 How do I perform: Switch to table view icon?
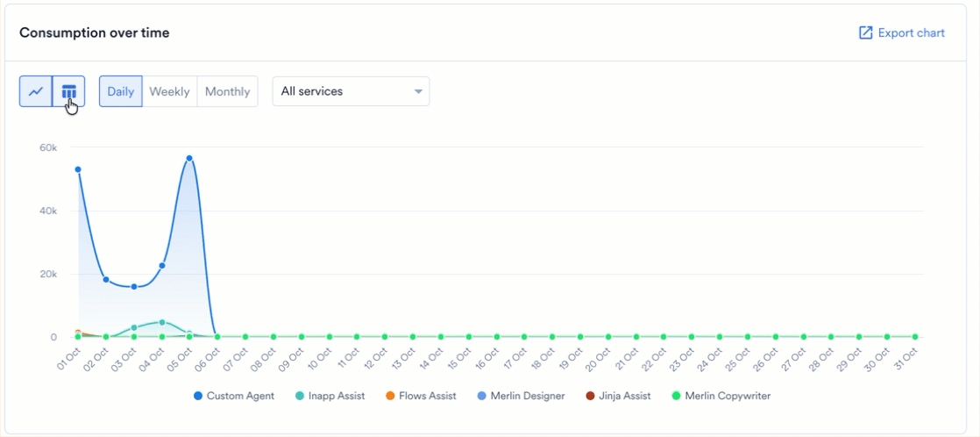pos(68,91)
